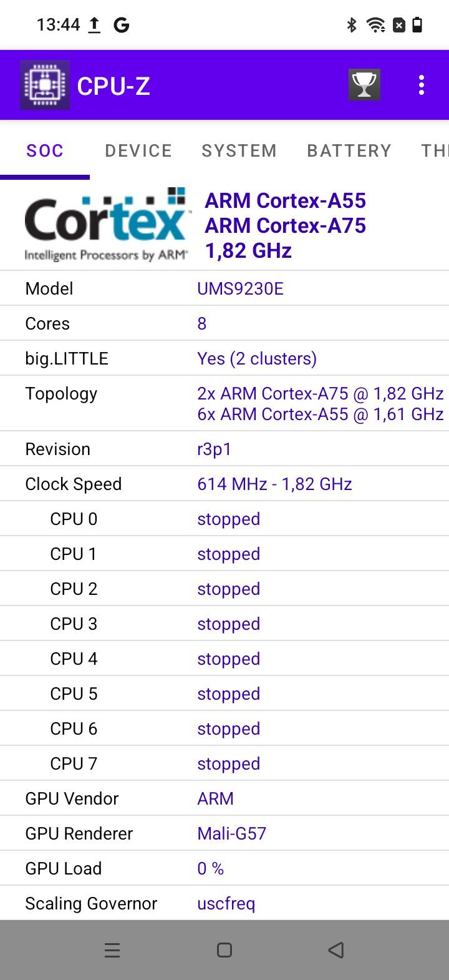449x980 pixels.
Task: Tap the Wi-Fi status bar icon
Action: point(376,25)
